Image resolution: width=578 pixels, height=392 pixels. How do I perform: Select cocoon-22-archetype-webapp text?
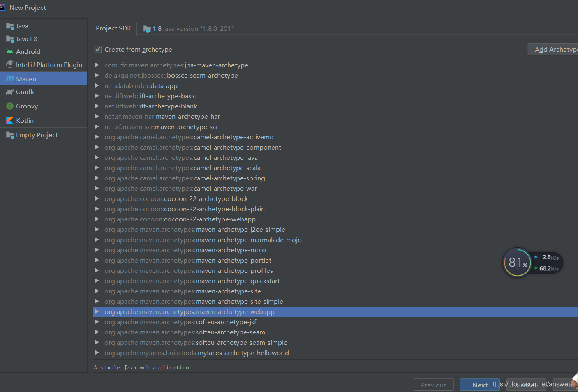[x=210, y=219]
